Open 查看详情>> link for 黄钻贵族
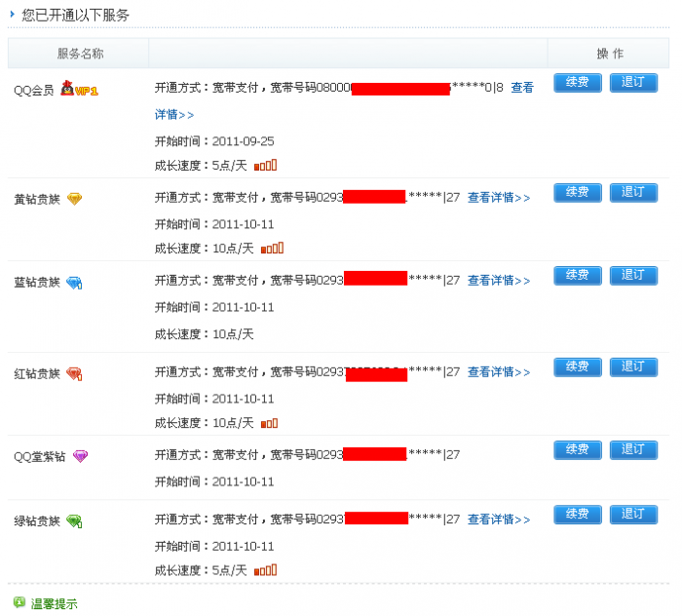The image size is (682, 616). [x=499, y=198]
